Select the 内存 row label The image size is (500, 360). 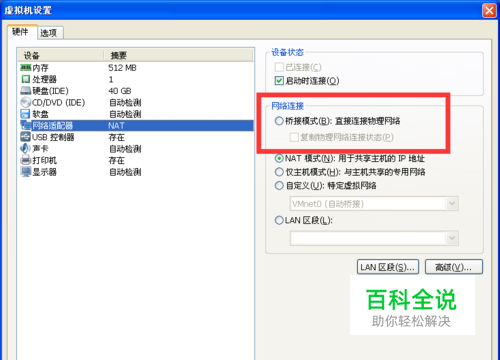pos(40,68)
